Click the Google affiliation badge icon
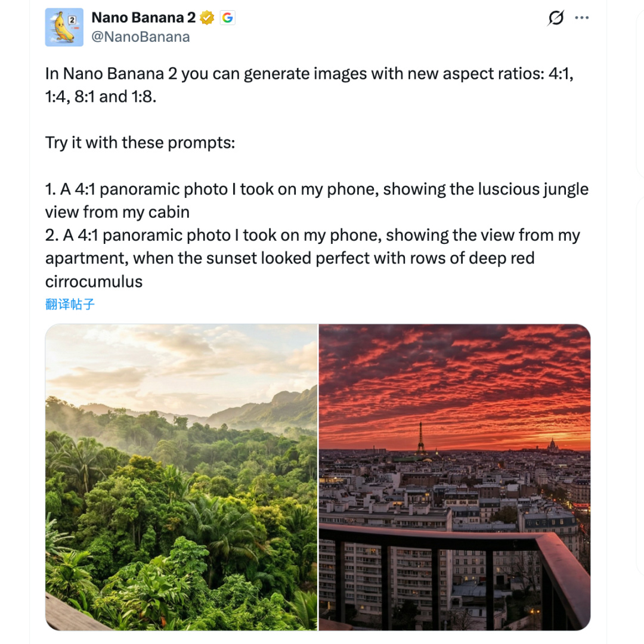This screenshot has width=644, height=644. click(x=227, y=18)
